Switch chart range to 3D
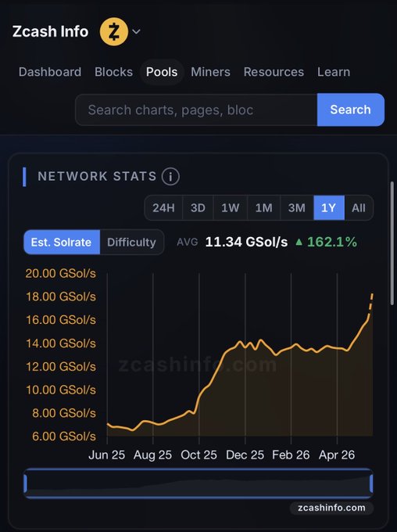Viewport: 397px width, 532px height. pyautogui.click(x=198, y=207)
